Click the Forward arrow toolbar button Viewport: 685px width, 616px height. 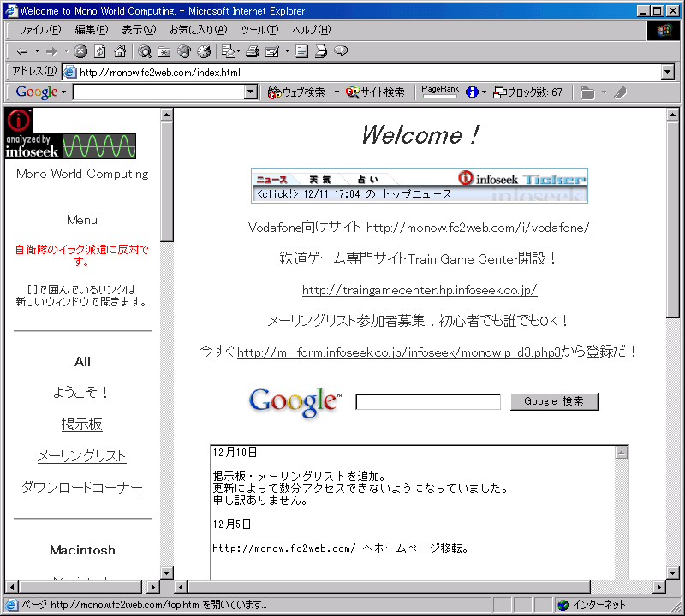point(51,51)
